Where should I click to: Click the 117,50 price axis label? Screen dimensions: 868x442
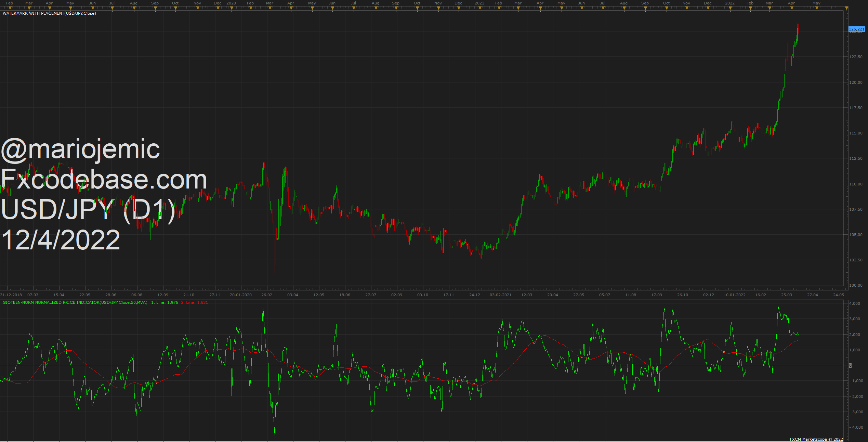pos(856,108)
